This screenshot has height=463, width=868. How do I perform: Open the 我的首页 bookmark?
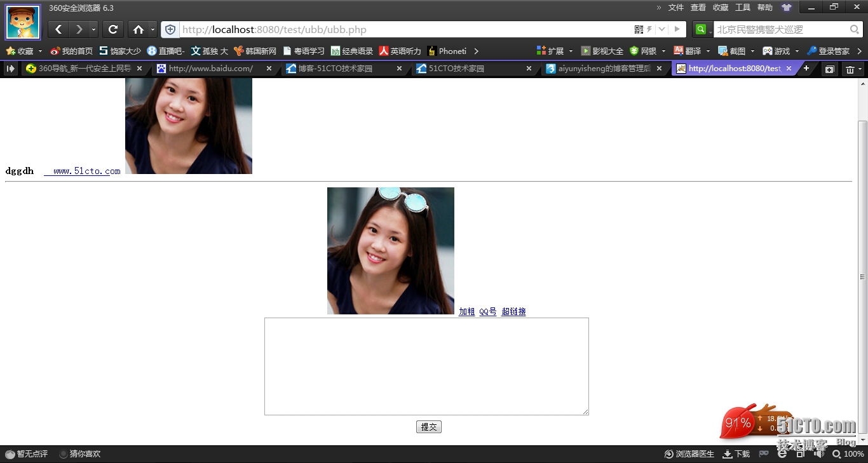tap(72, 51)
